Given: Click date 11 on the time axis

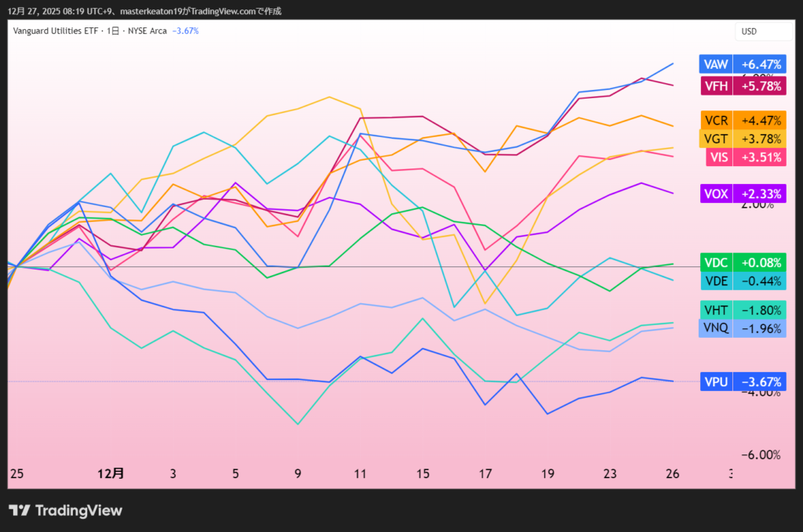Looking at the screenshot, I should click(360, 473).
